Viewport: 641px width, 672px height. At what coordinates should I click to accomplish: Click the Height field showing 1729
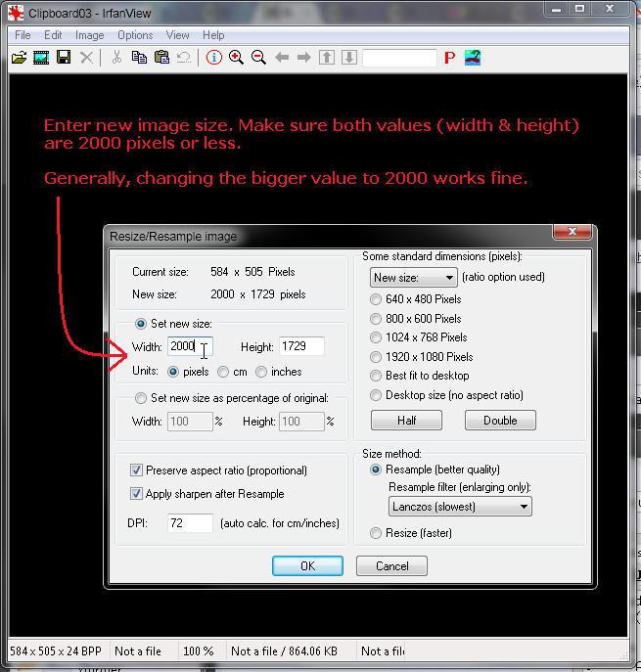click(x=301, y=346)
